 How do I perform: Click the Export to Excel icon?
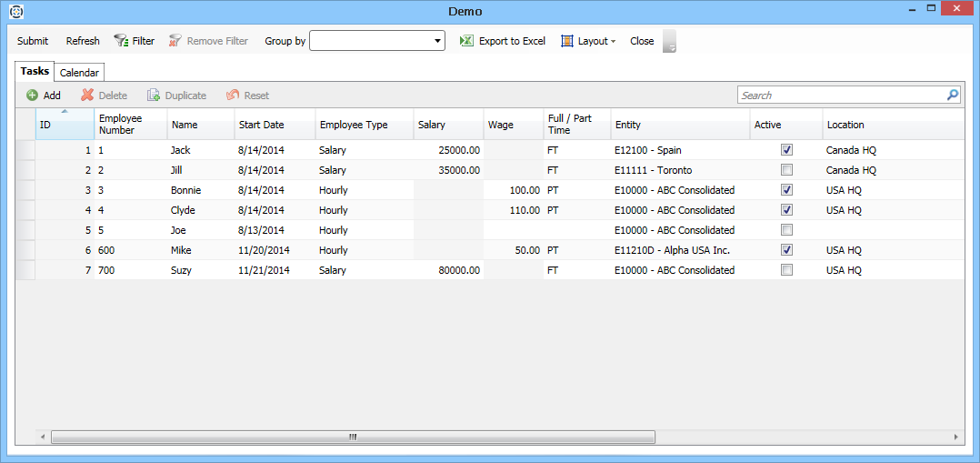(x=466, y=41)
